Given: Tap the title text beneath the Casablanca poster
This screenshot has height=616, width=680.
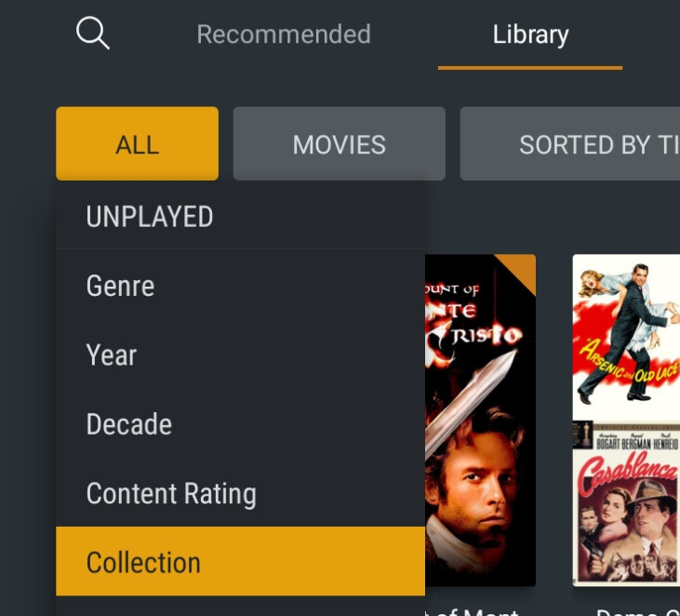Looking at the screenshot, I should point(637,611).
